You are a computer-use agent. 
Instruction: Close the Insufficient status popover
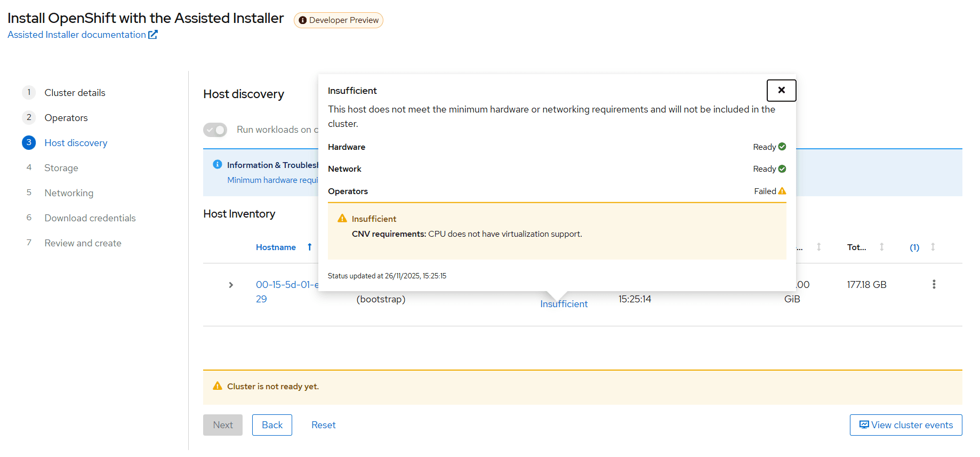[781, 90]
